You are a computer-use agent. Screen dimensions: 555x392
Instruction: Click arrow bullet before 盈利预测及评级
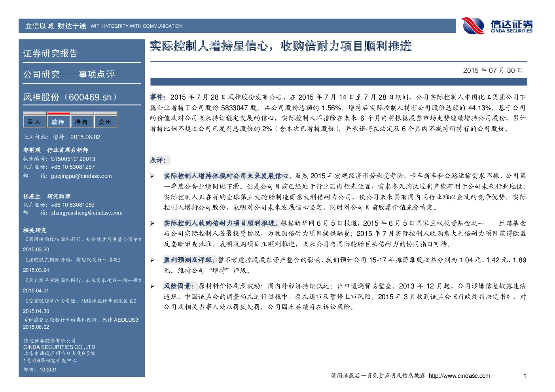coord(152,260)
